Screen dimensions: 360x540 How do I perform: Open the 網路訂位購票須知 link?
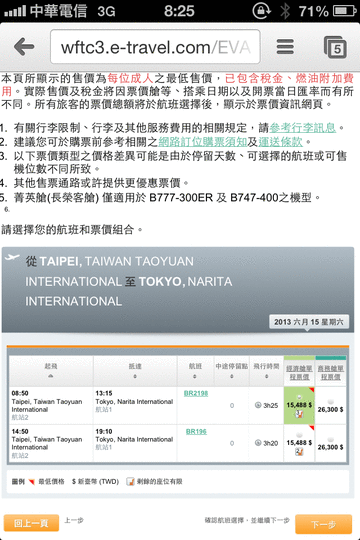[203, 142]
